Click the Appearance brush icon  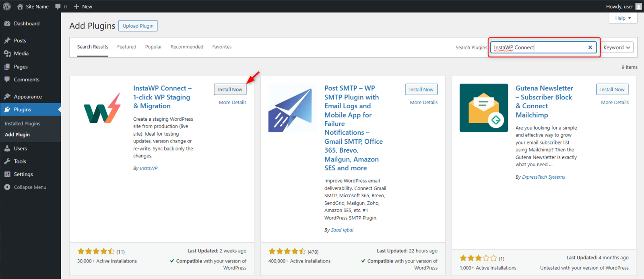pos(7,97)
